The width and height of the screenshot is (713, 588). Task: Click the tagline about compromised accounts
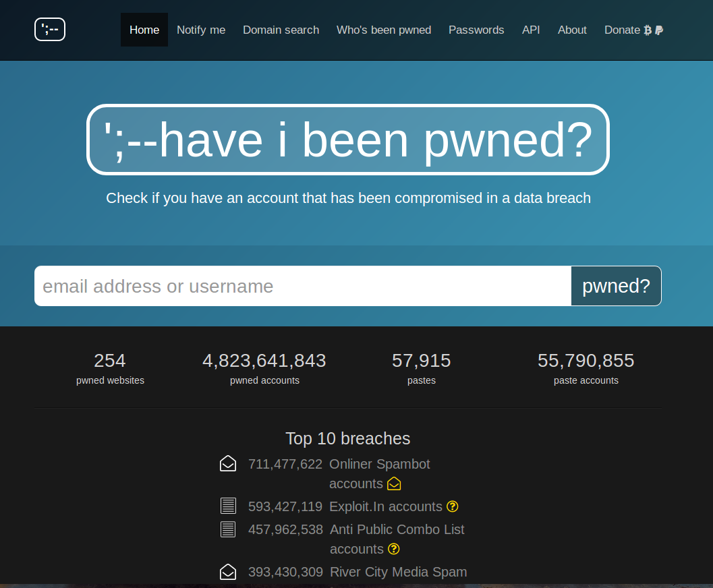[x=348, y=198]
